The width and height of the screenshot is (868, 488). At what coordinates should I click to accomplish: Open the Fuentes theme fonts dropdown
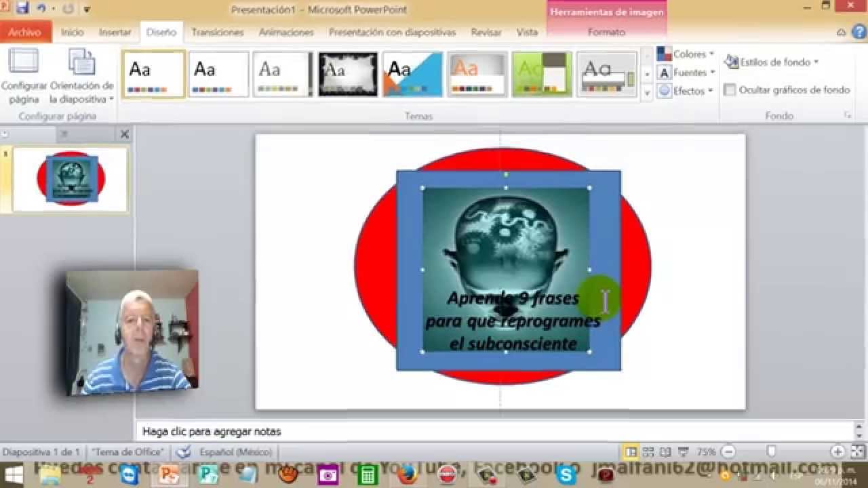(x=686, y=73)
